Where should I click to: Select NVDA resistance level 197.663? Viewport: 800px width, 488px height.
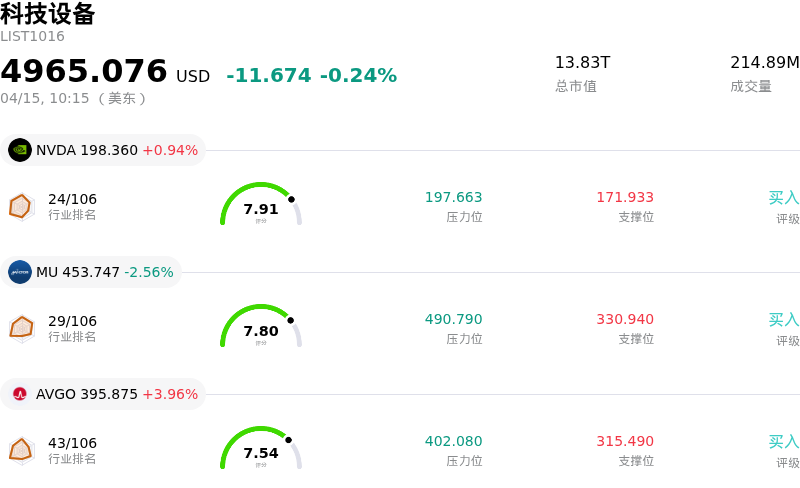click(x=453, y=198)
